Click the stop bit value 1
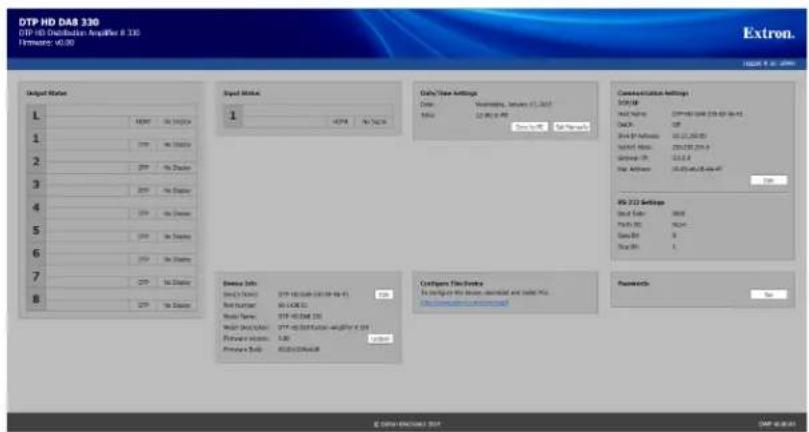This screenshot has height=432, width=809. click(674, 247)
